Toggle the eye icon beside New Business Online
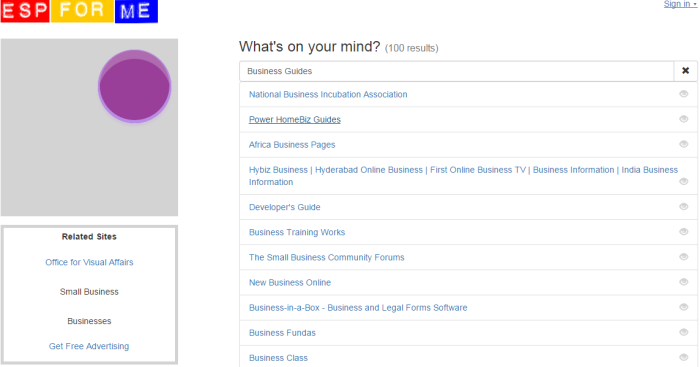Image resolution: width=700 pixels, height=367 pixels. [x=683, y=282]
